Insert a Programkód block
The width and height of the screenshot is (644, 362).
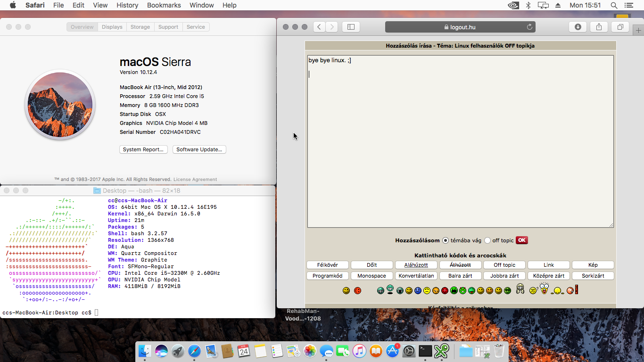click(x=328, y=276)
